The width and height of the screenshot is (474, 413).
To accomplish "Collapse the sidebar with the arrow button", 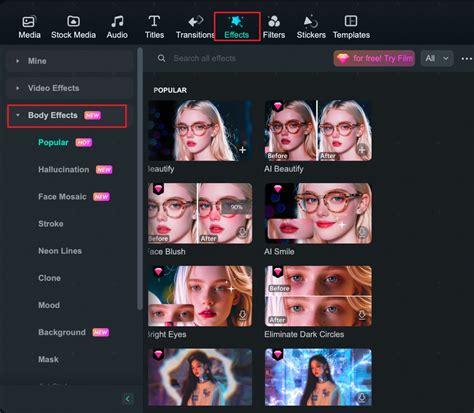I will click(128, 399).
